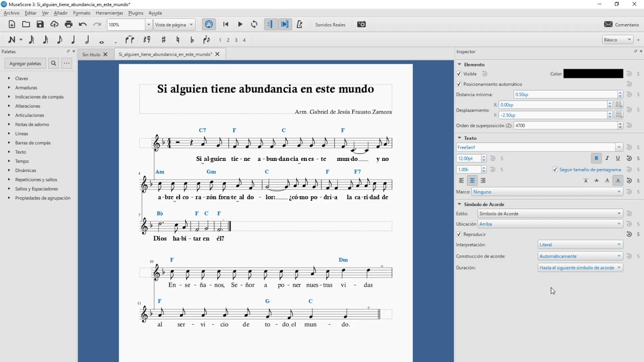This screenshot has width=644, height=362.
Task: Toggle pan score during playback
Action: pyautogui.click(x=285, y=24)
